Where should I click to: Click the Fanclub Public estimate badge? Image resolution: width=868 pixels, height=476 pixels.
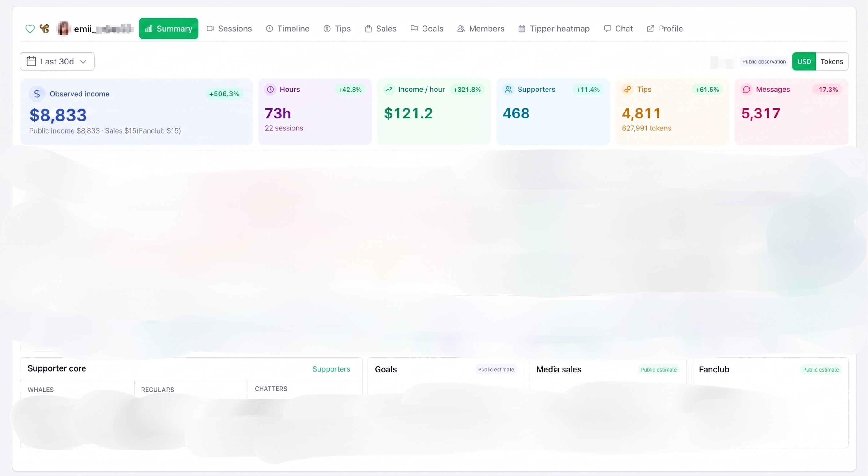pos(821,369)
